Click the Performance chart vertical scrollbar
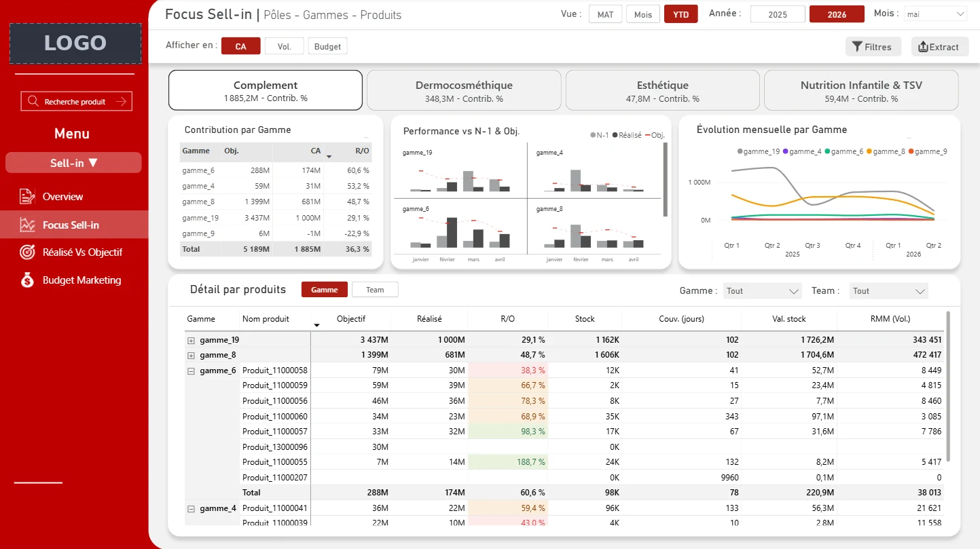This screenshot has width=980, height=549. point(666,179)
